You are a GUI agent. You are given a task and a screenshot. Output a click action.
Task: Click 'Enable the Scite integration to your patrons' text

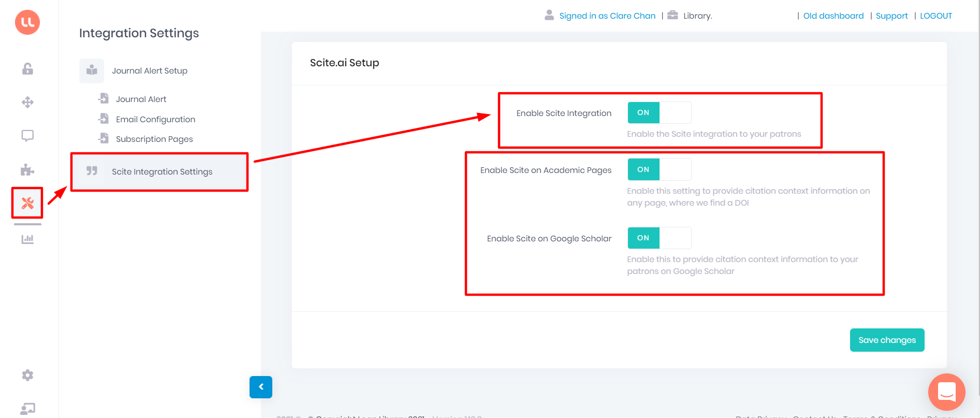(x=714, y=134)
